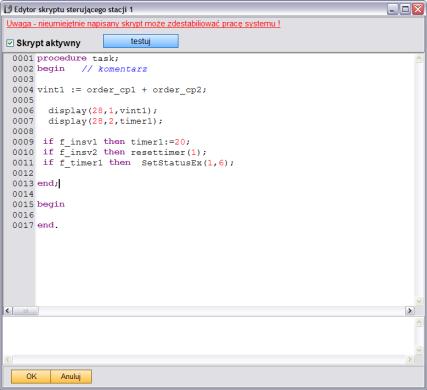Click line "display(28,2,timer1);"
This screenshot has height=390, width=427.
tap(105, 121)
